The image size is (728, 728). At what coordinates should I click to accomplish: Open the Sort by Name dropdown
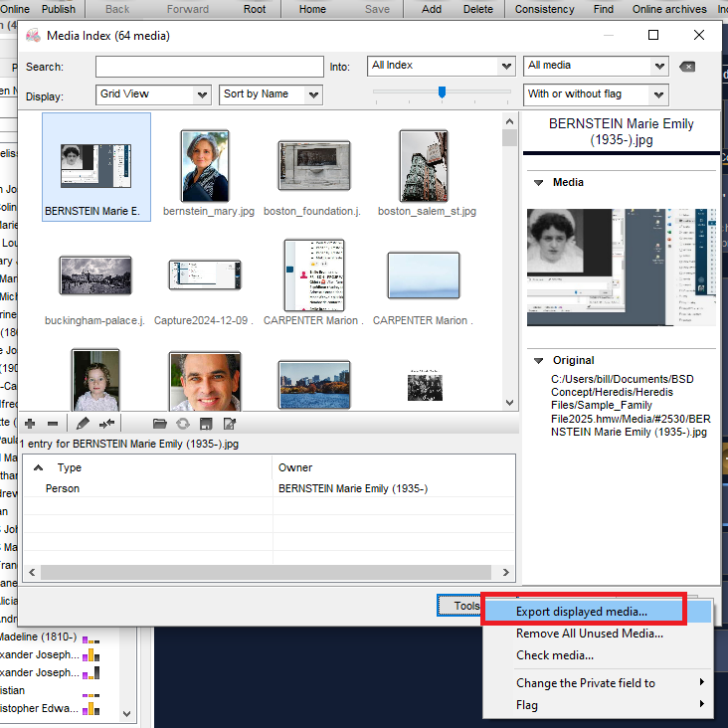[x=271, y=94]
